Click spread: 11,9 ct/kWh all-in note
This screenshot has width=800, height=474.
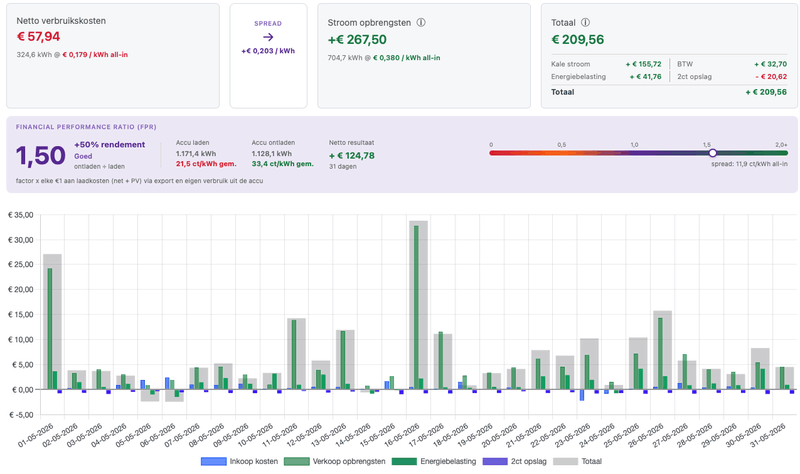click(x=749, y=164)
